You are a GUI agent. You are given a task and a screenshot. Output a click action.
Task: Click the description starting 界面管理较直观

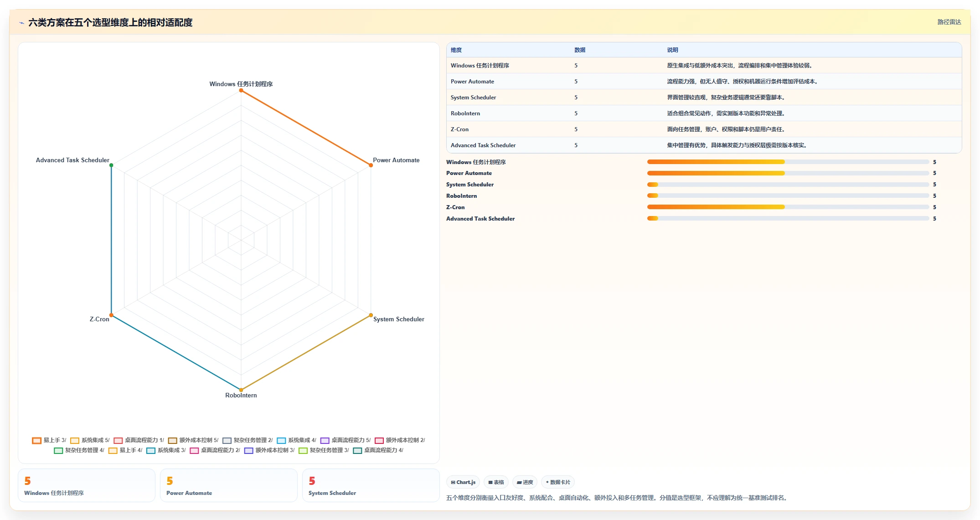726,98
